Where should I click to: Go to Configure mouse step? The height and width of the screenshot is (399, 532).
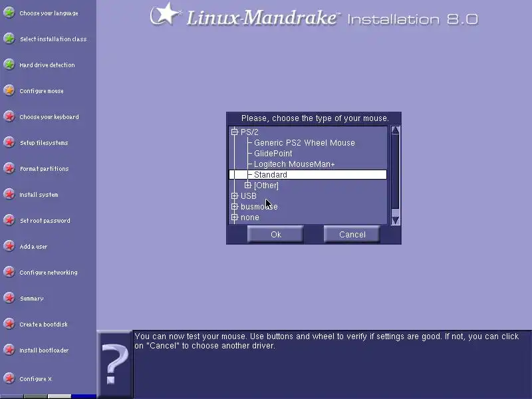(x=41, y=91)
